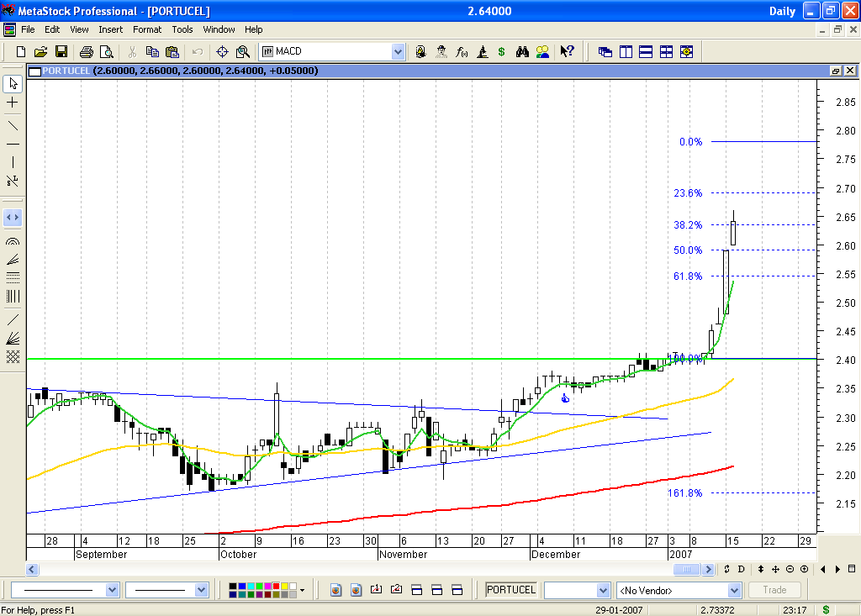
Task: Open the MACD indicator dropdown
Action: coord(398,51)
